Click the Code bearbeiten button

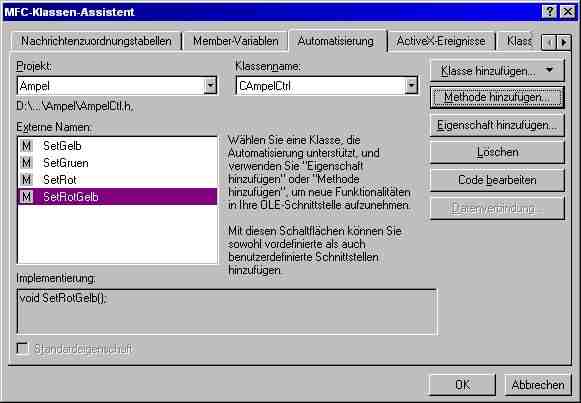pos(497,180)
